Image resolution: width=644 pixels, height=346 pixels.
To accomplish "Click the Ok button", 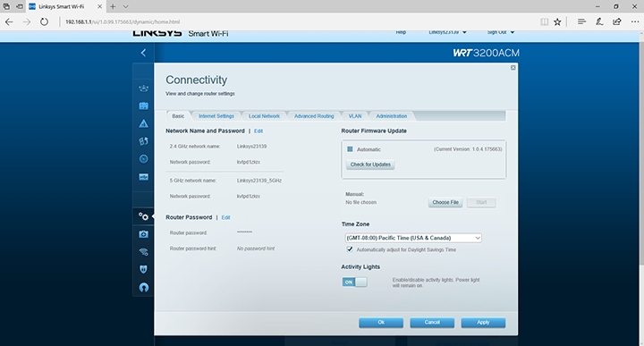I will tap(381, 323).
